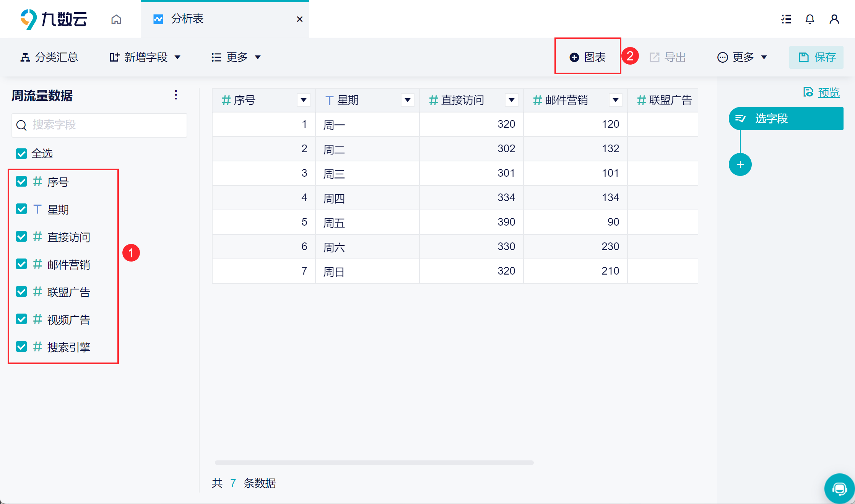Uncheck the 搜索引擎 field checkbox
This screenshot has width=855, height=504.
(21, 347)
